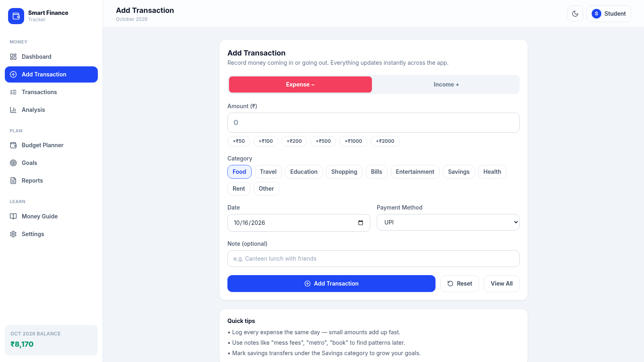Open Dashboard via its grid icon
Viewport: 644px width, 362px height.
click(x=13, y=57)
